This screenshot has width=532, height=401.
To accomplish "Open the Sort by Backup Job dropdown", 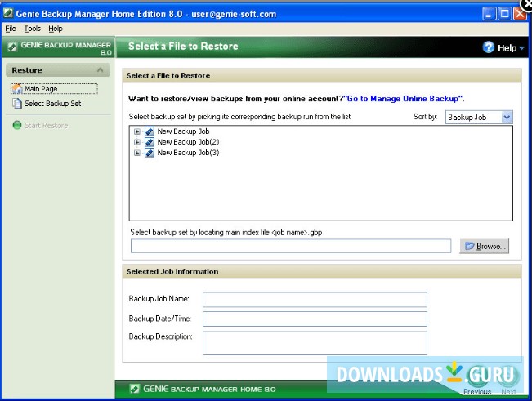I will 478,118.
